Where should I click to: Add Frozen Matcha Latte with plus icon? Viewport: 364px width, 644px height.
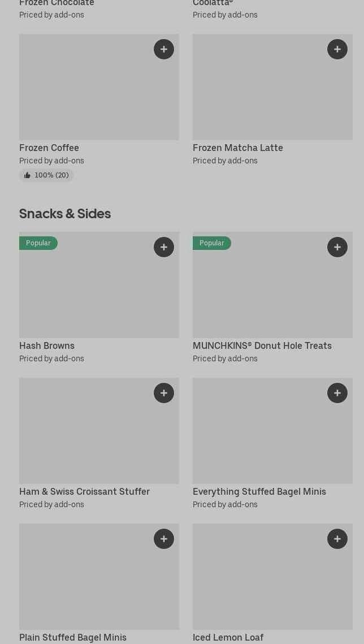tap(337, 49)
